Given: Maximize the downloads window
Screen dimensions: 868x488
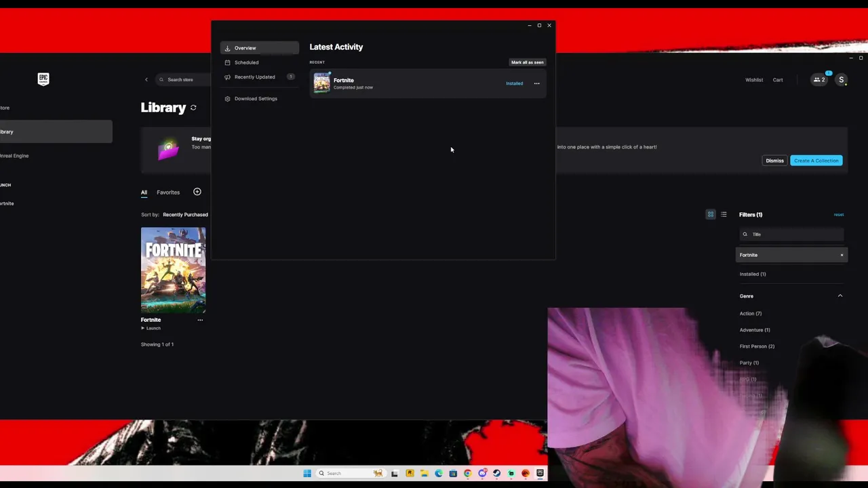Looking at the screenshot, I should (x=539, y=25).
